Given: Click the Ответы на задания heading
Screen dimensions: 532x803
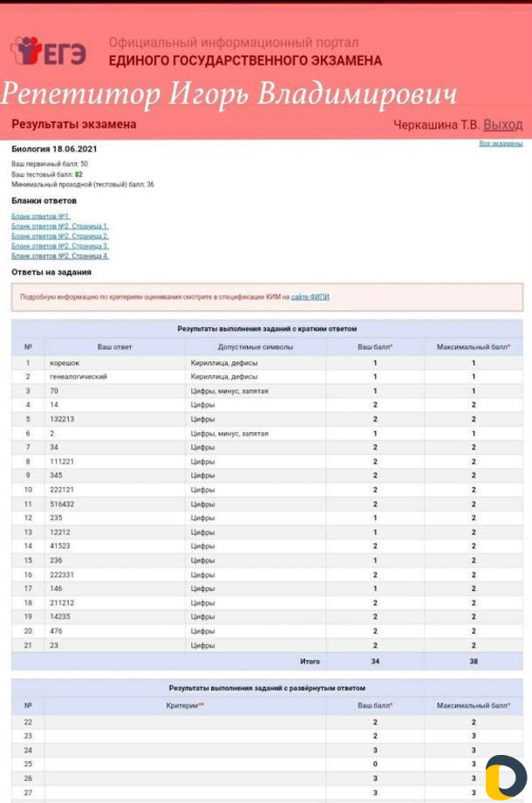Looking at the screenshot, I should [51, 272].
